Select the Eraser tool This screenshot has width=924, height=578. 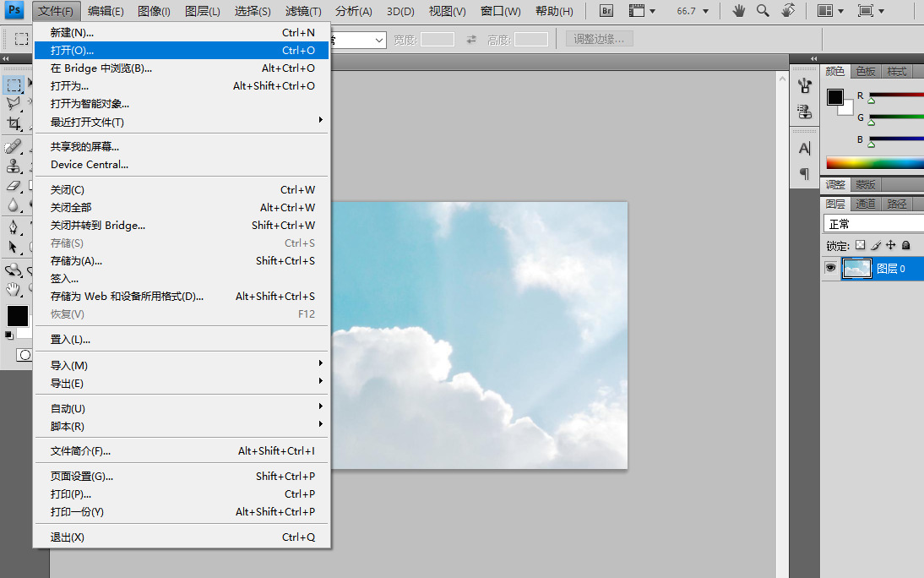14,185
